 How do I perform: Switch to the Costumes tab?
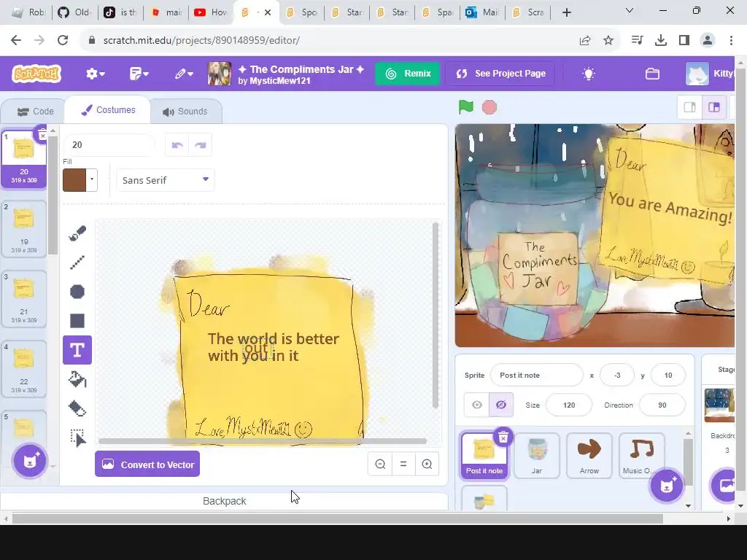108,110
